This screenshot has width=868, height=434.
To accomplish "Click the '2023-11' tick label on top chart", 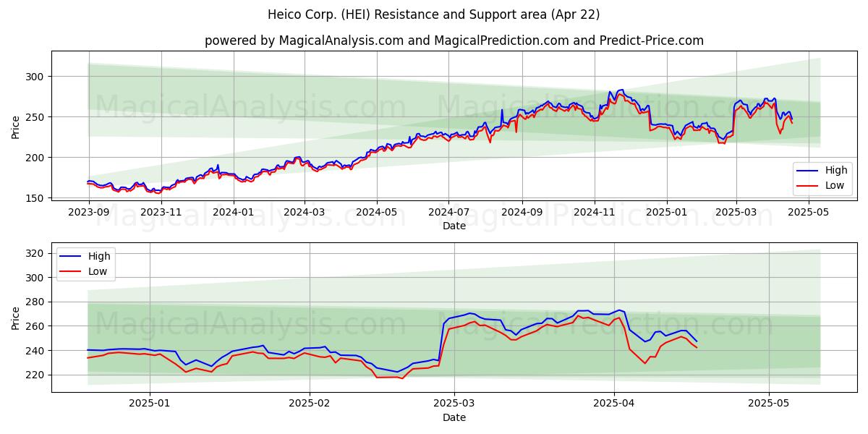I will click(x=161, y=213).
